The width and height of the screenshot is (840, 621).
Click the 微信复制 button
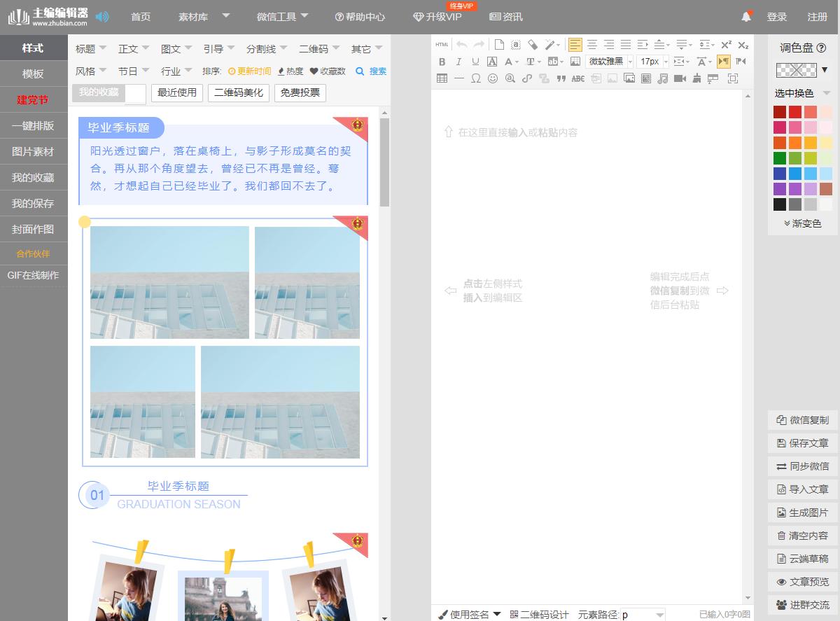coord(802,420)
